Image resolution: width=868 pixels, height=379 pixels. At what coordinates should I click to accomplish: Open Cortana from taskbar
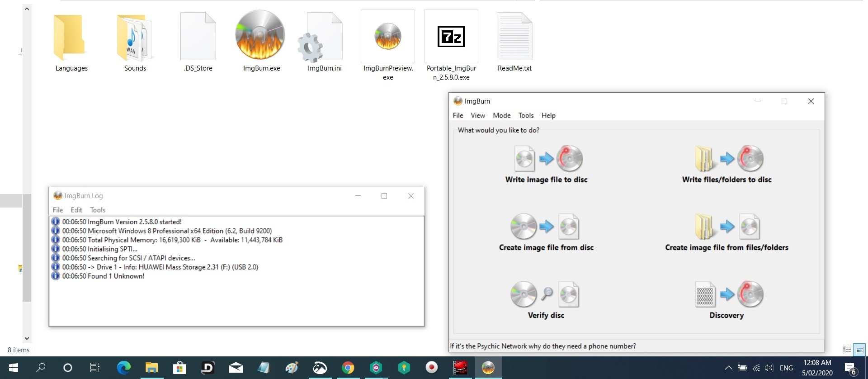tap(68, 368)
